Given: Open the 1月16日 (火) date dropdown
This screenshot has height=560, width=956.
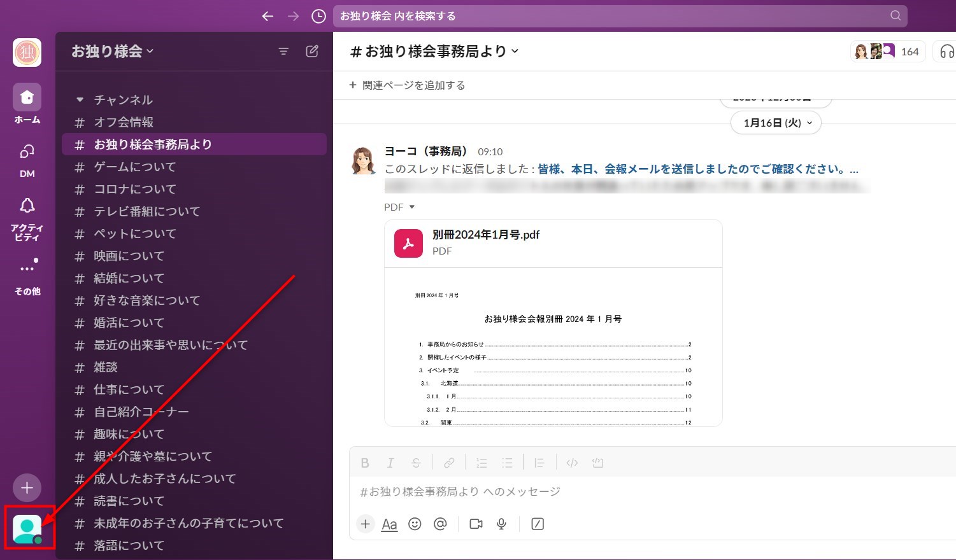Looking at the screenshot, I should pyautogui.click(x=776, y=123).
